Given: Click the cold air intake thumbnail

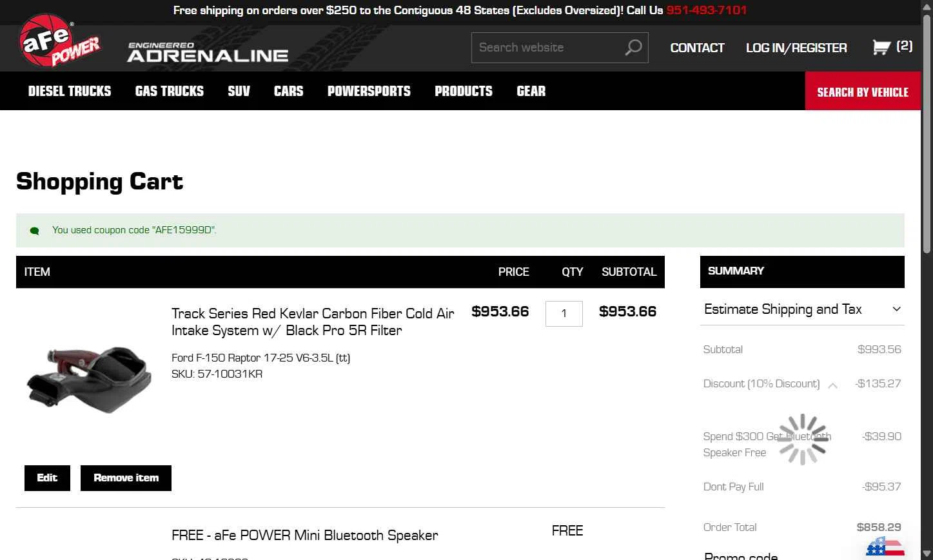Looking at the screenshot, I should [x=89, y=379].
